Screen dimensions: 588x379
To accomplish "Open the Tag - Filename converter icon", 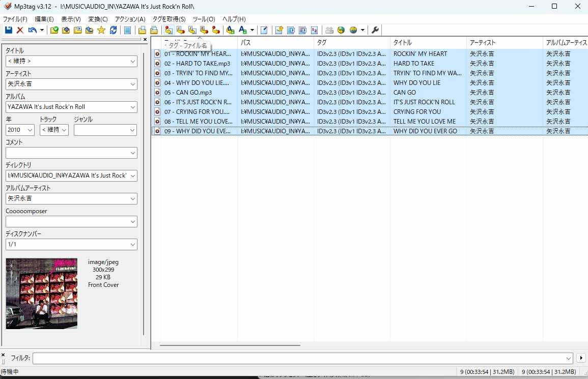I will (169, 30).
